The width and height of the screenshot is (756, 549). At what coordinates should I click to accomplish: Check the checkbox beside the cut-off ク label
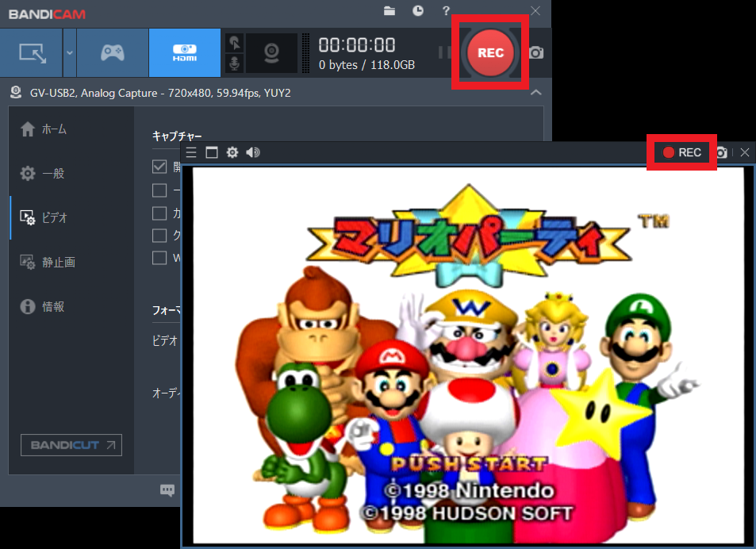click(159, 235)
